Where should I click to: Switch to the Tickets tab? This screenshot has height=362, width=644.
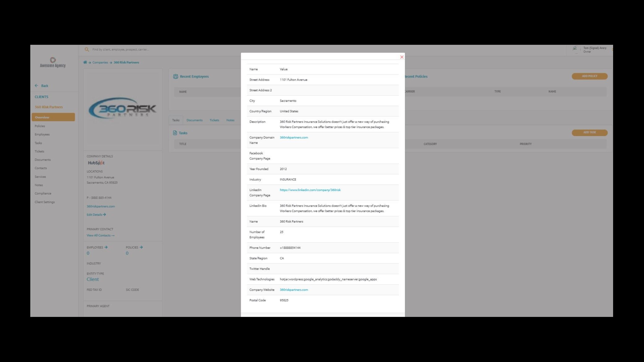tap(214, 120)
